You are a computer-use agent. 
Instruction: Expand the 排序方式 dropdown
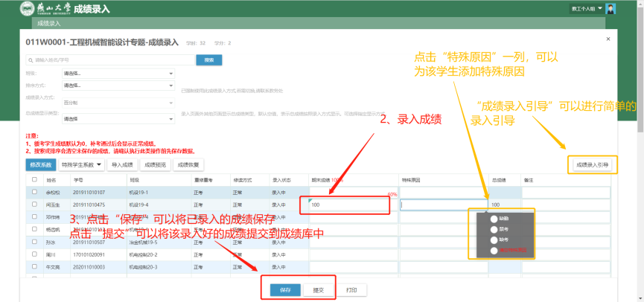click(x=118, y=86)
